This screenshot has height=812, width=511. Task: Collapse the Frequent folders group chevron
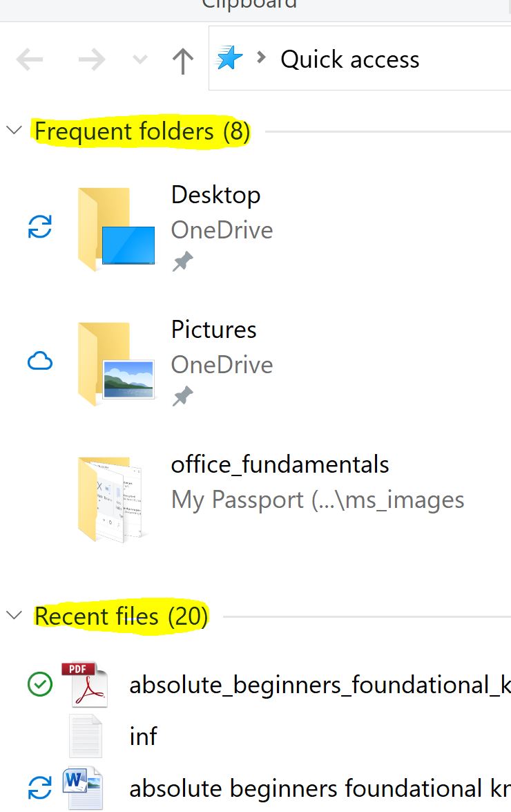tap(14, 129)
